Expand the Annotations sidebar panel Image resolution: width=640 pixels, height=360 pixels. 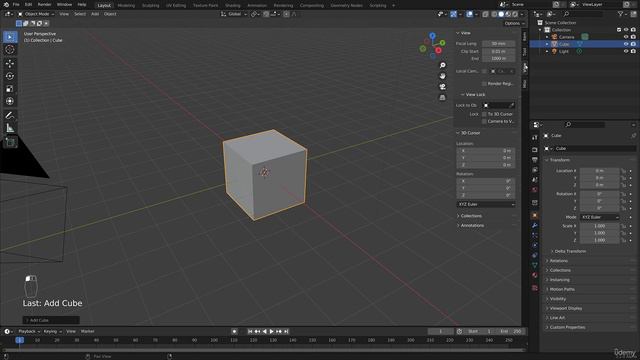472,225
